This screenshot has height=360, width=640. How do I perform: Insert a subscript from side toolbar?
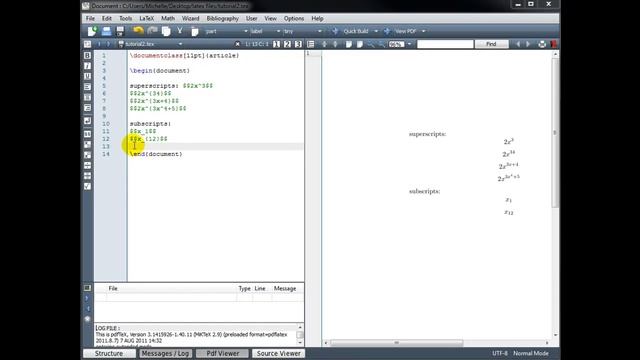pos(87,144)
